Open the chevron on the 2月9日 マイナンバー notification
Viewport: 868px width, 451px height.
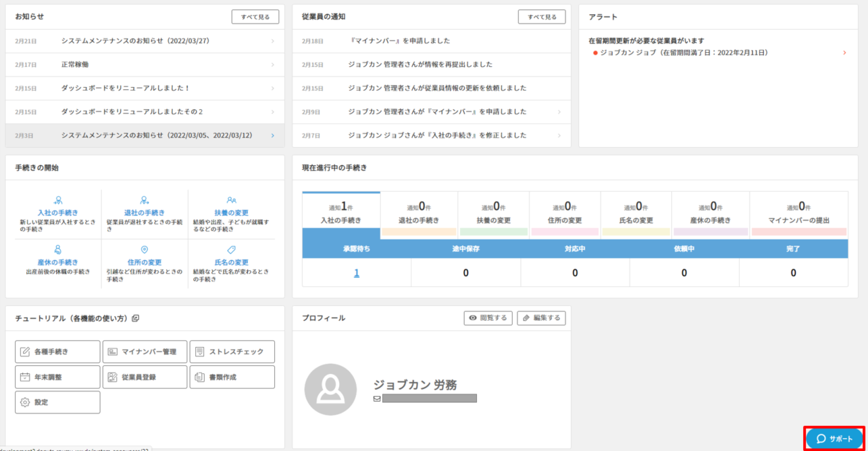point(559,112)
